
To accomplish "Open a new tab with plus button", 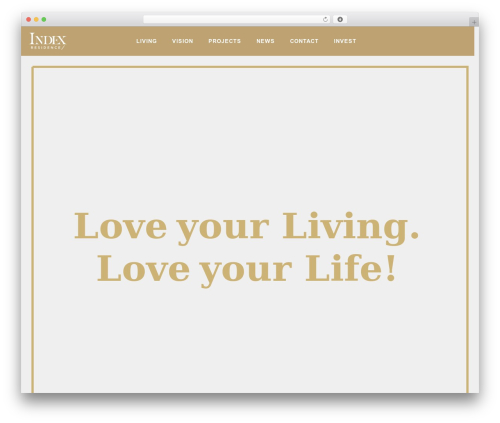I will click(x=474, y=22).
